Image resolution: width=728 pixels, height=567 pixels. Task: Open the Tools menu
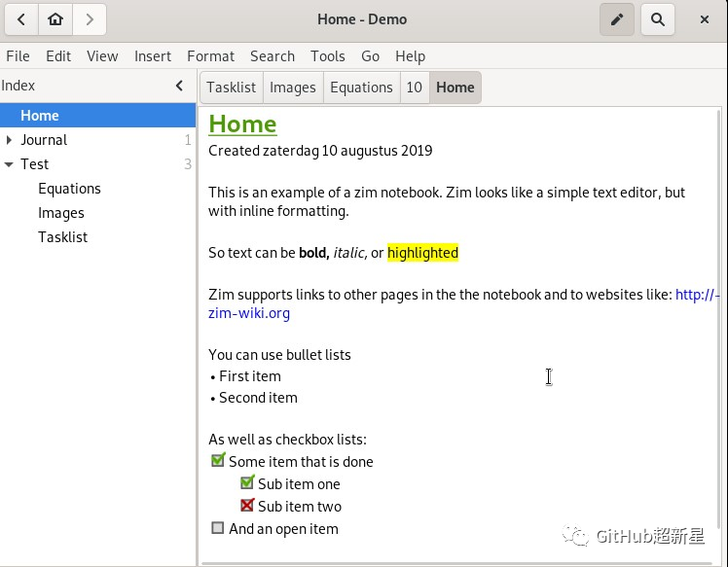328,56
